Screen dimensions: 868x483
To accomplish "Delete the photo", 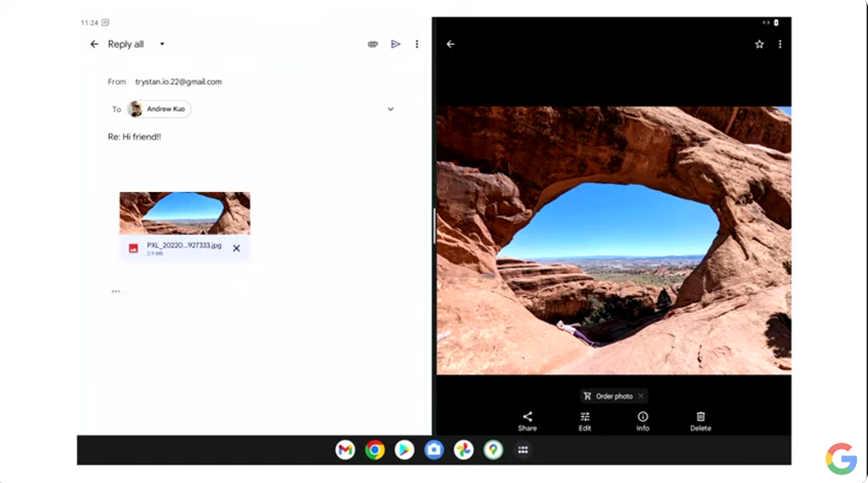I will point(700,420).
